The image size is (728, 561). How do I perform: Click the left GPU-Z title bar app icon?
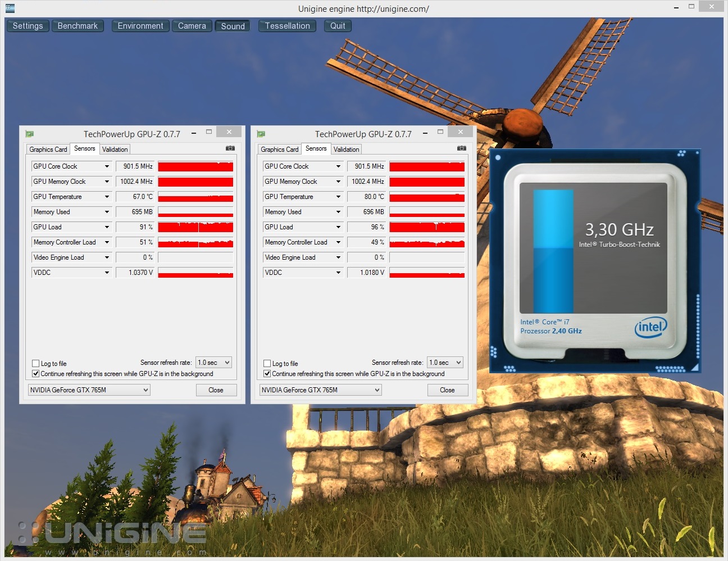pos(29,134)
